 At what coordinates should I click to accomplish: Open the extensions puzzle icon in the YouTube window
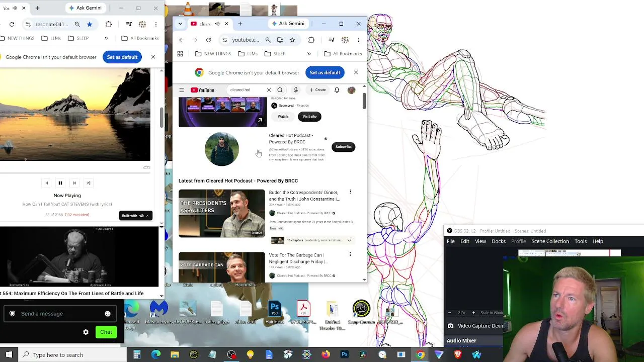click(311, 40)
